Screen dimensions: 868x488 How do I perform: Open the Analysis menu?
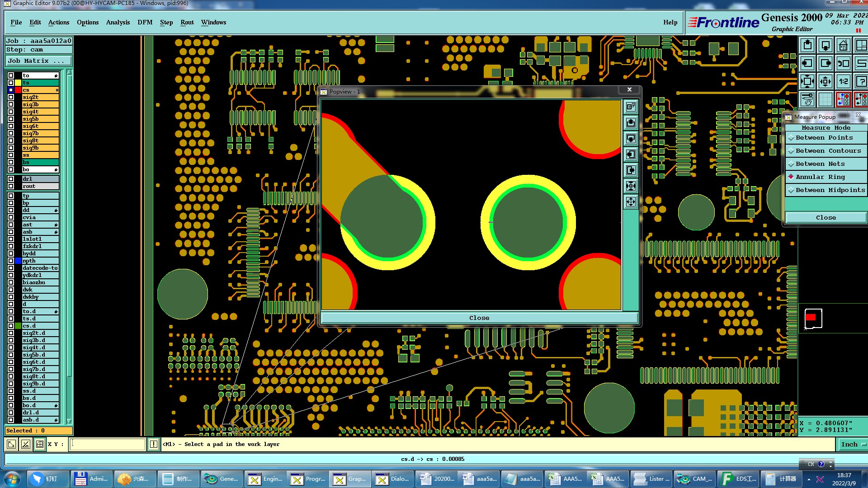118,22
